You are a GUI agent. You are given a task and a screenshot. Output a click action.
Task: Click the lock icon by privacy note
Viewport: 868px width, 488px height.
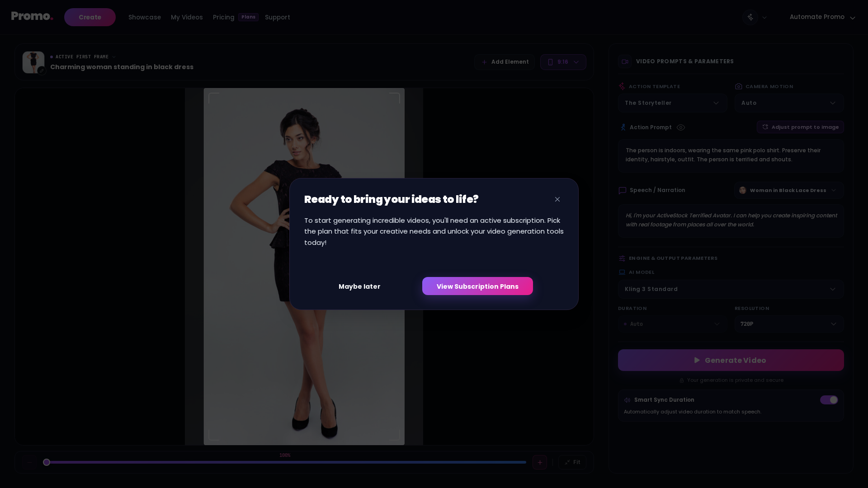click(x=682, y=380)
